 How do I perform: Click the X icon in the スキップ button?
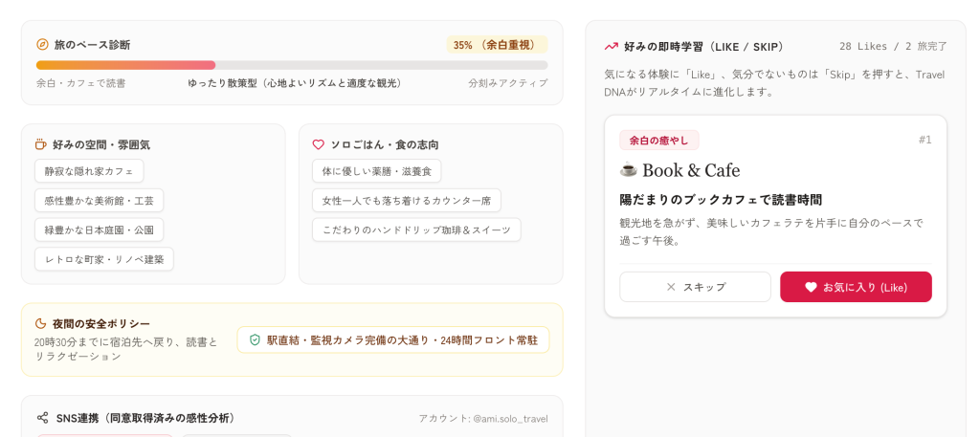click(671, 287)
